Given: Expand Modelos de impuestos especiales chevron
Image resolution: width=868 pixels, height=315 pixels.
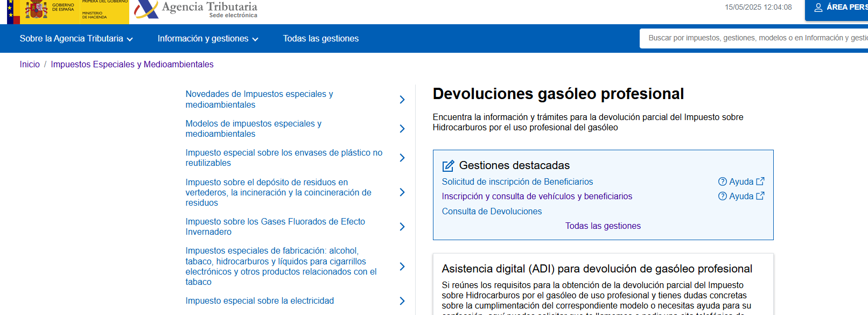Looking at the screenshot, I should [402, 129].
